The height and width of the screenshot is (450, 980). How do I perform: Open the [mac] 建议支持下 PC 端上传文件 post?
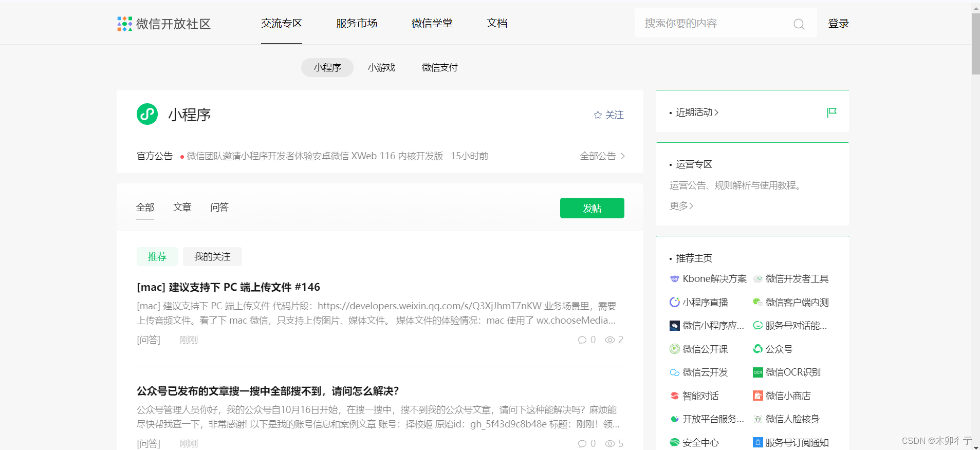(229, 287)
